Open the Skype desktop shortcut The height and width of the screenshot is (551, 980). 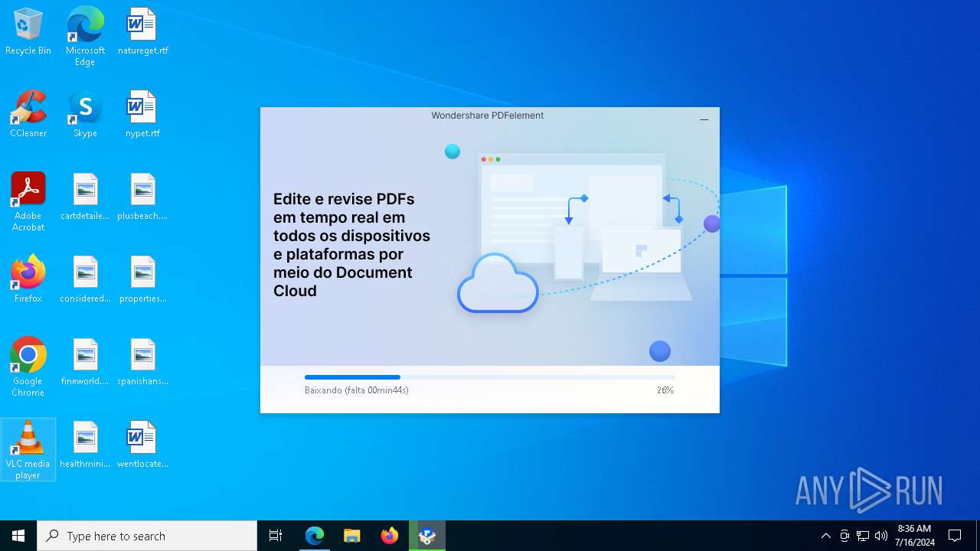pyautogui.click(x=85, y=115)
